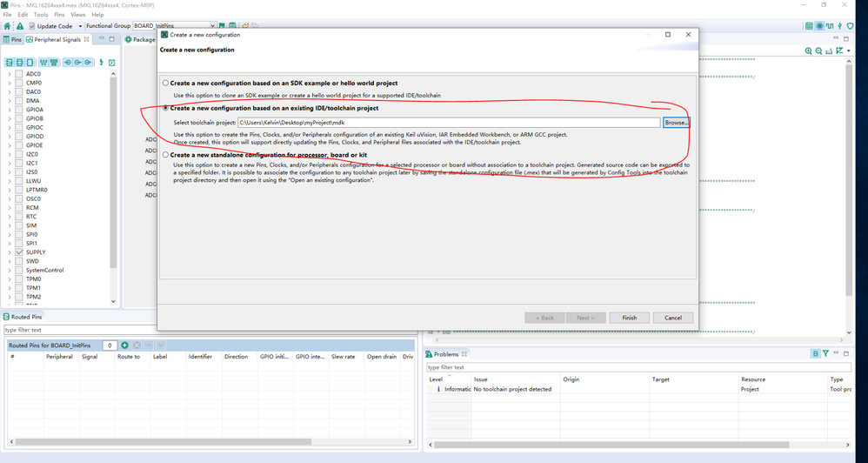The height and width of the screenshot is (463, 868).
Task: Select the chip perspective icon at top right
Action: tap(819, 26)
